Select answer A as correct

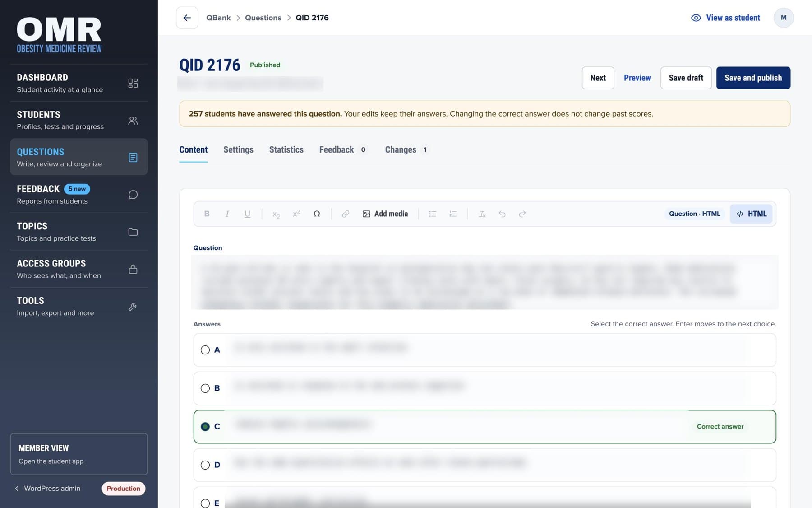pos(205,350)
